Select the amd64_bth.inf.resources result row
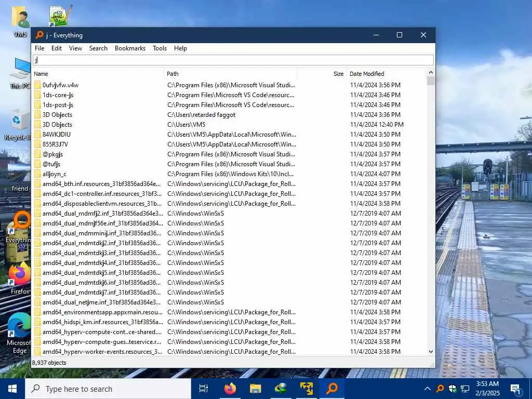 pyautogui.click(x=229, y=183)
